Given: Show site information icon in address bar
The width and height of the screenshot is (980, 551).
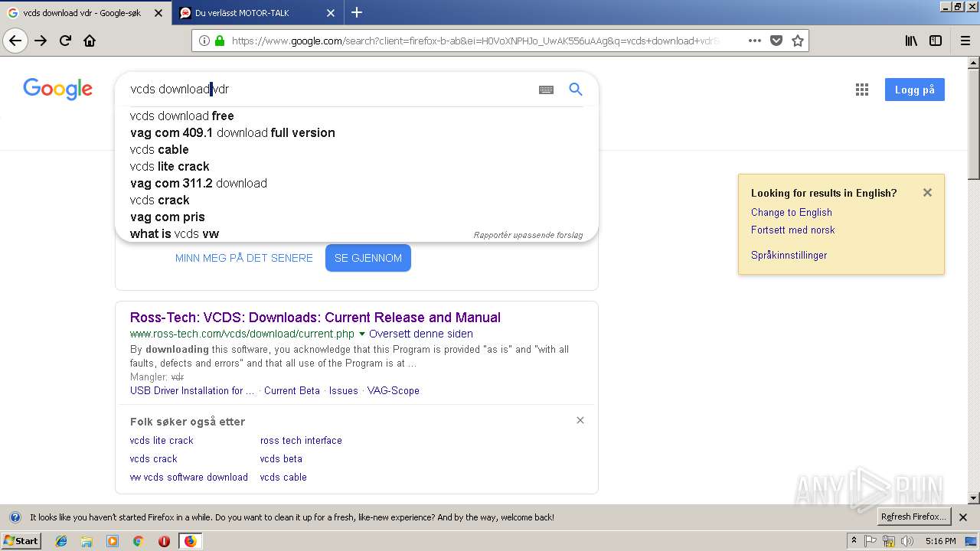Looking at the screenshot, I should [x=204, y=41].
